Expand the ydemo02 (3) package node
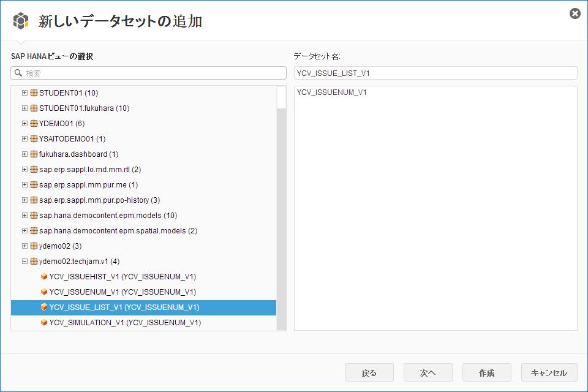The height and width of the screenshot is (392, 588). pyautogui.click(x=24, y=246)
